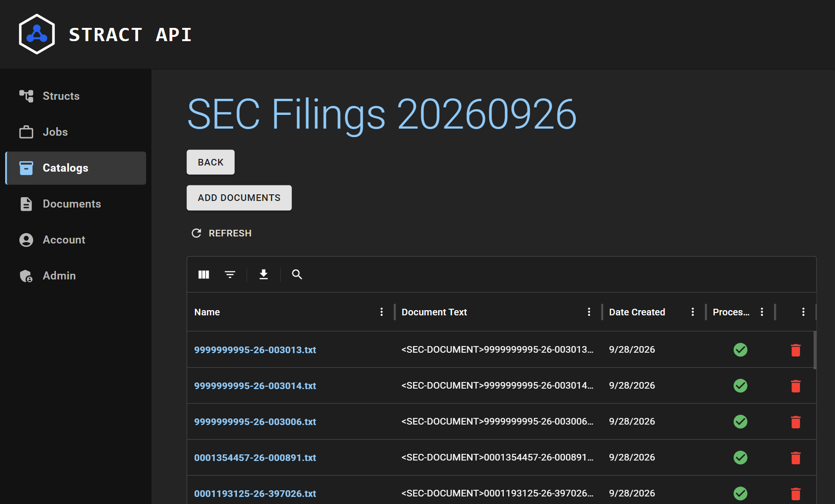Screen dimensions: 835x504
Task: Click the export download icon
Action: tap(264, 274)
